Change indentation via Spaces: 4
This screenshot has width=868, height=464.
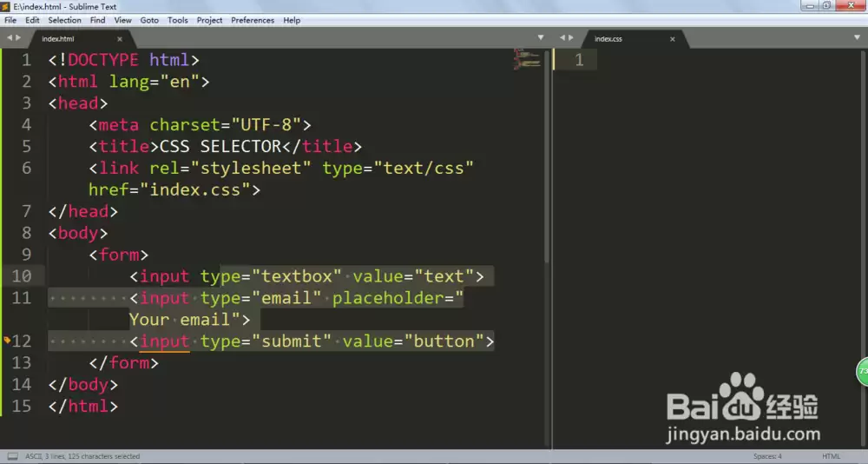point(767,456)
